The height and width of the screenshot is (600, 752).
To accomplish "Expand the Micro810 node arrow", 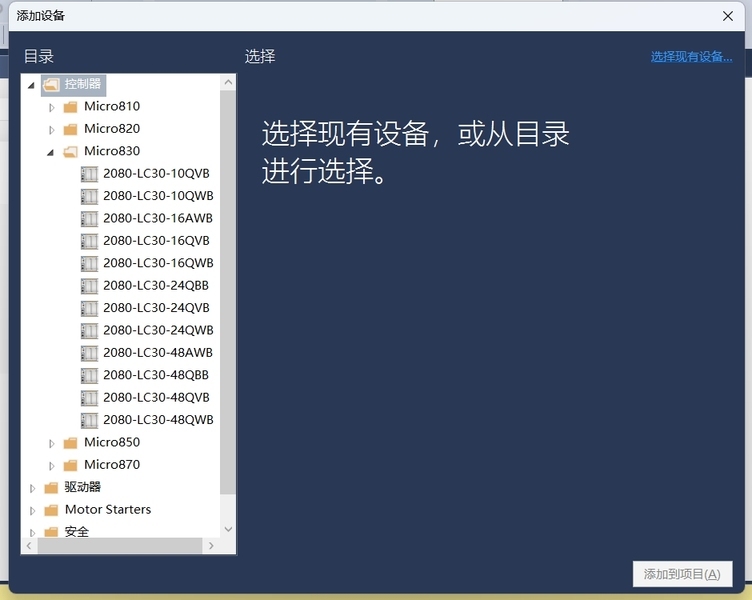I will pos(51,107).
